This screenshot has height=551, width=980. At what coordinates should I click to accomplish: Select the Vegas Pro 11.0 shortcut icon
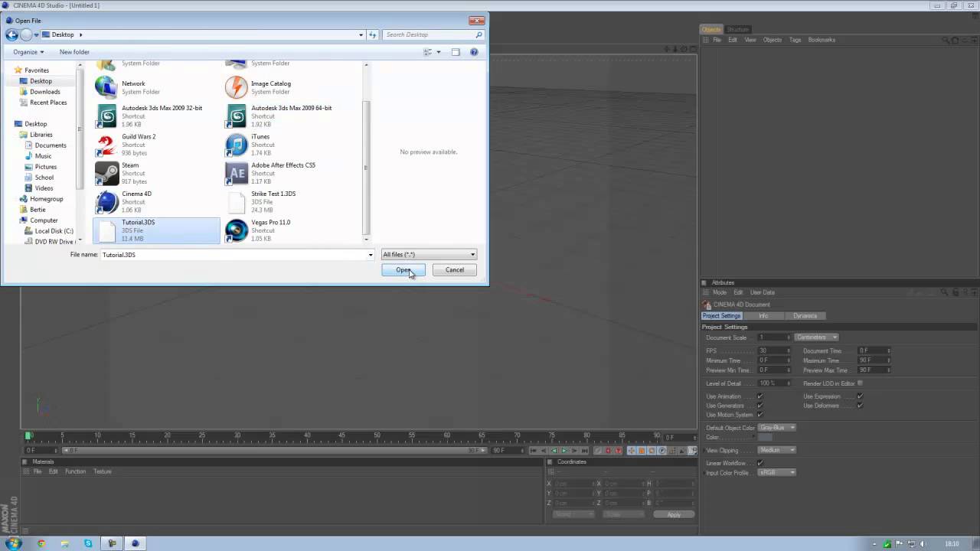click(x=237, y=230)
